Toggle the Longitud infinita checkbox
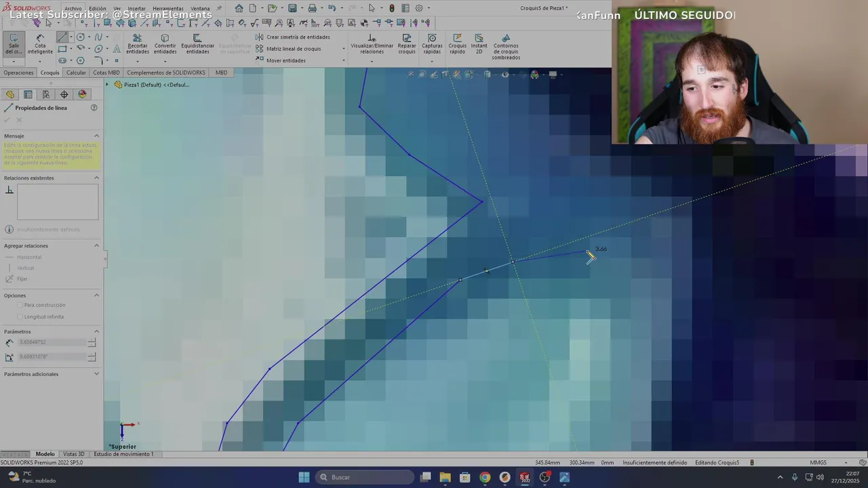The height and width of the screenshot is (488, 868). click(x=20, y=317)
